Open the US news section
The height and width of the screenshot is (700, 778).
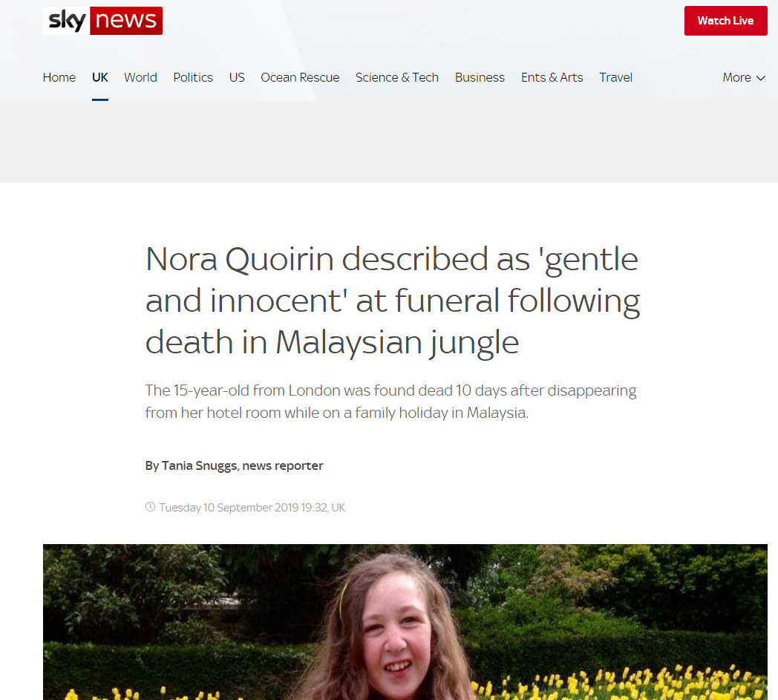coord(237,77)
